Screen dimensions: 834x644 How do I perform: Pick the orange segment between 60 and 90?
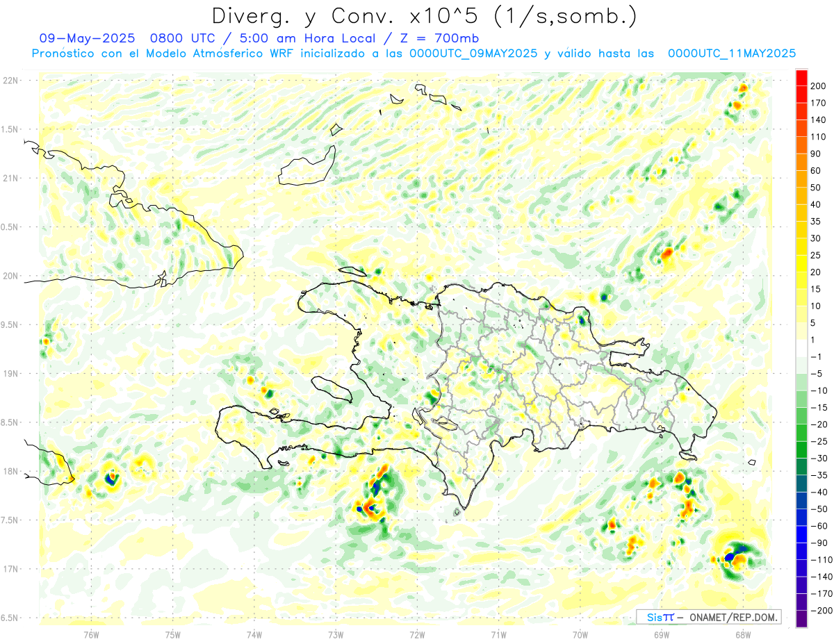[801, 162]
